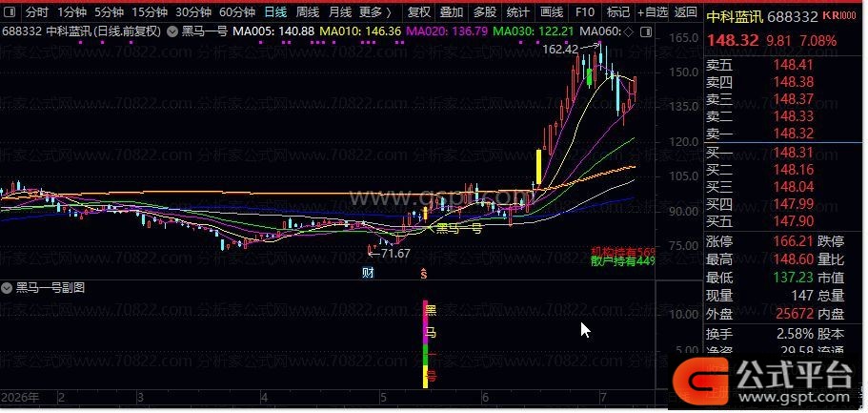Click the 最低 value 137.23
Image resolution: width=868 pixels, height=413 pixels.
tap(794, 278)
